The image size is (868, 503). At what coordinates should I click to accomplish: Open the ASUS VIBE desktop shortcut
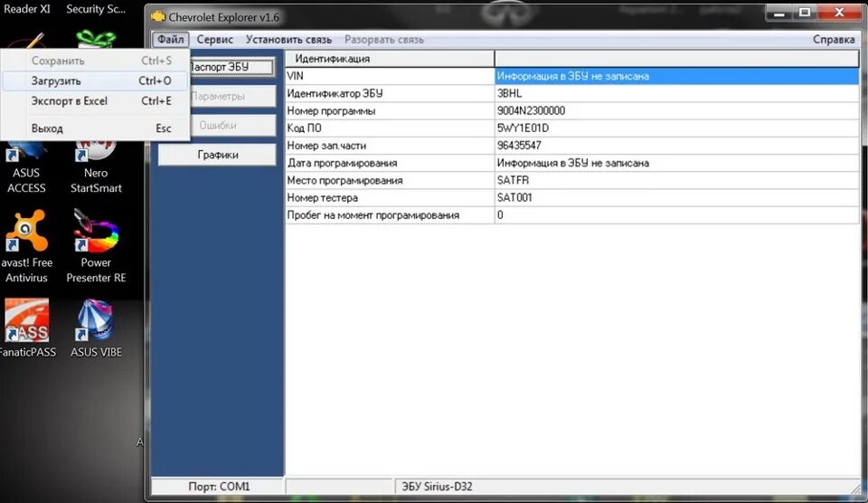(x=96, y=328)
